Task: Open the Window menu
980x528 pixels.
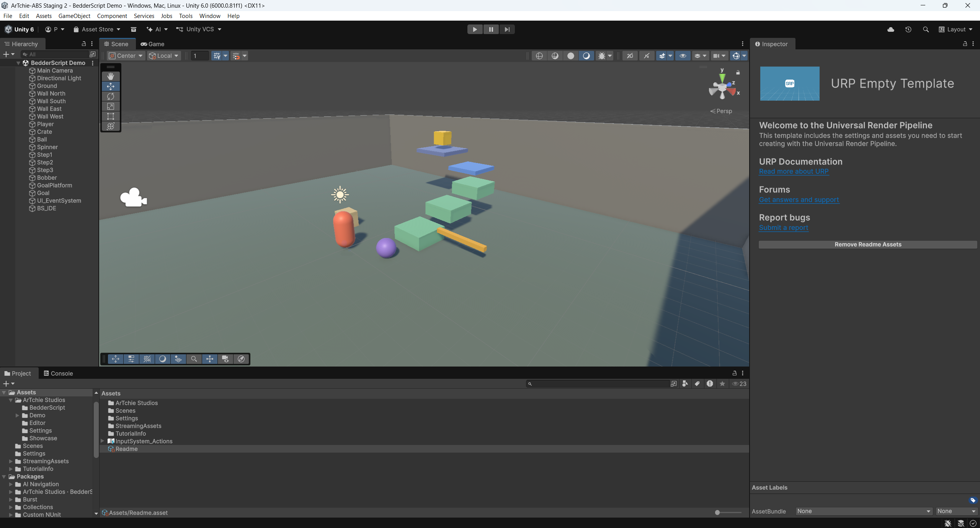Action: [x=210, y=16]
